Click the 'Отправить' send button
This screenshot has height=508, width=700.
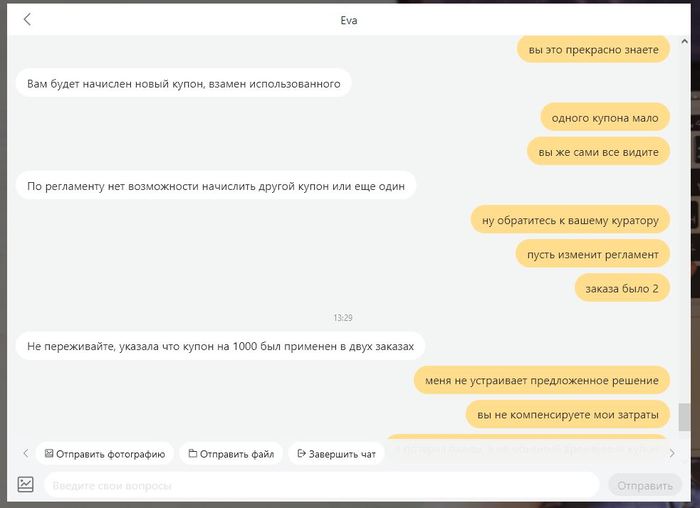[645, 486]
